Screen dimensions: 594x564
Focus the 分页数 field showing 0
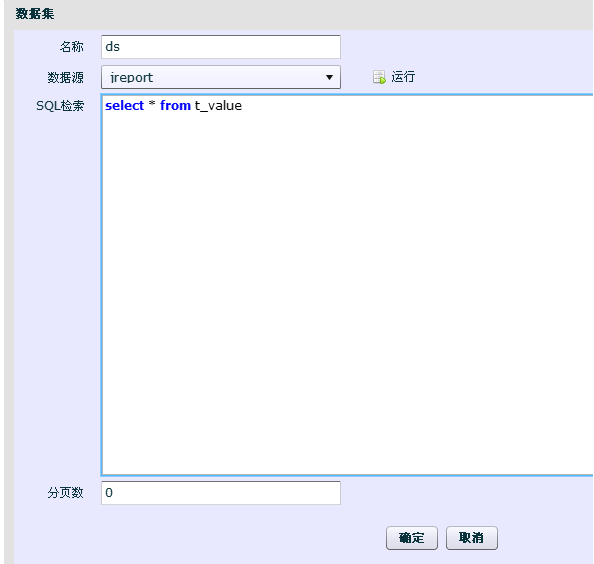click(221, 493)
